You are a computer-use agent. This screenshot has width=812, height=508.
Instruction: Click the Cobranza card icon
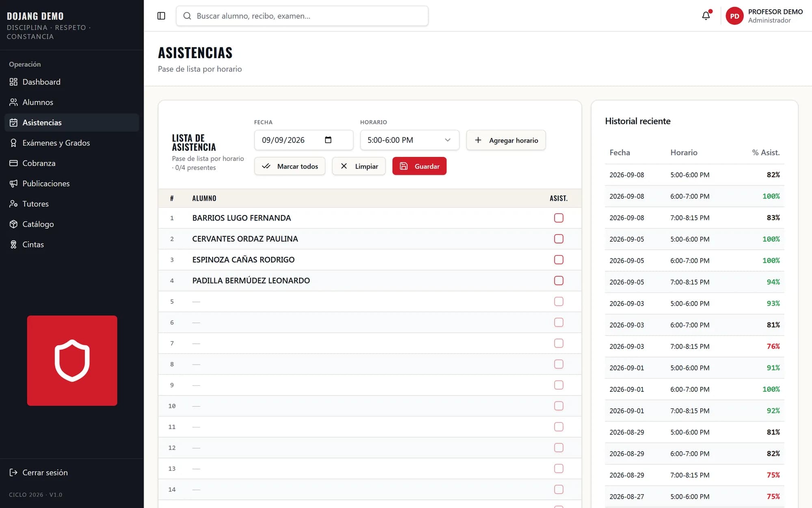pos(13,163)
